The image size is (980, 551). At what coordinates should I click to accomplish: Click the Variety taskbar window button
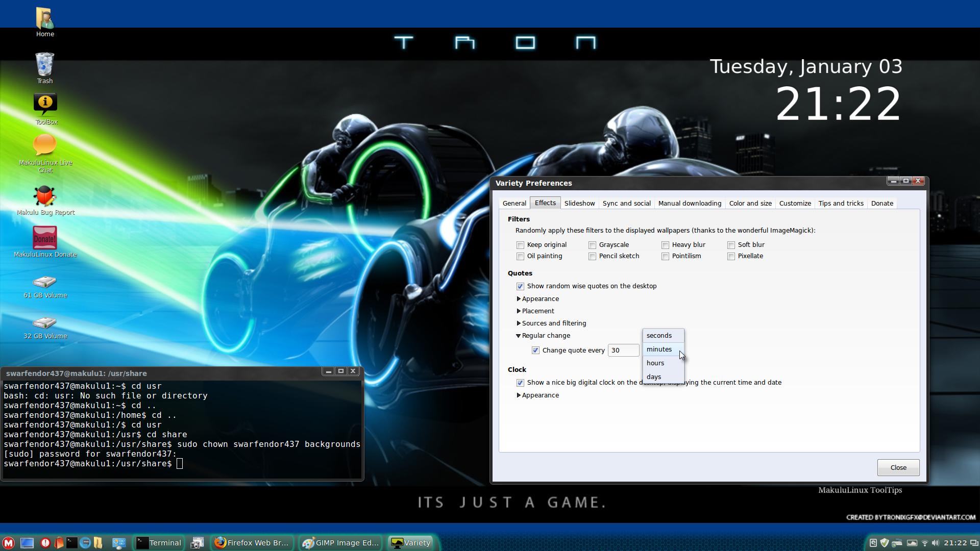(x=411, y=543)
